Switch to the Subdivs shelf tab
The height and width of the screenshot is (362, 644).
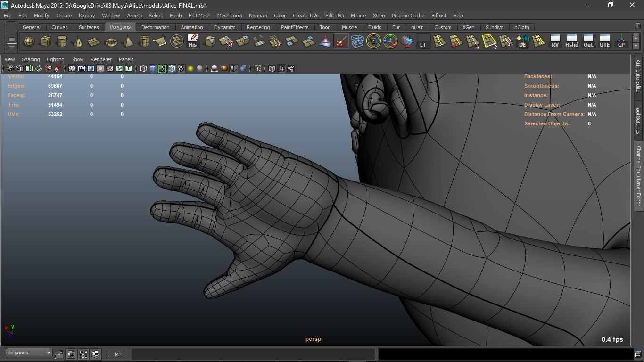pos(494,27)
